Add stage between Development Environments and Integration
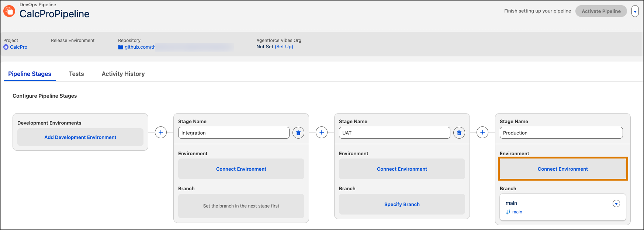Viewport: 644px width, 230px height. [x=161, y=132]
